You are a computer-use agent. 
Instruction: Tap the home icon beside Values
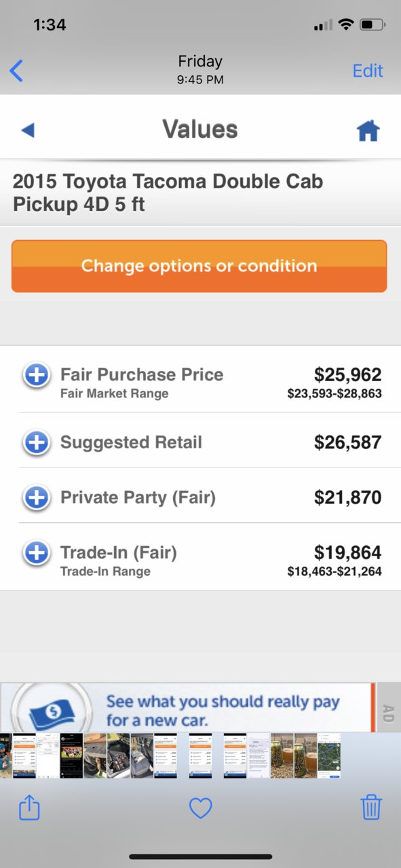(x=368, y=130)
